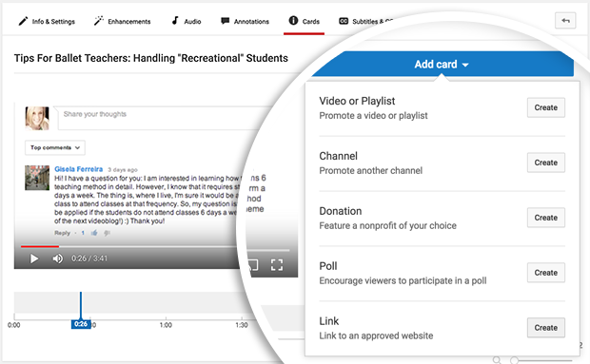Click the info circle Cards icon
Screen dimensions: 590x364
[293, 21]
